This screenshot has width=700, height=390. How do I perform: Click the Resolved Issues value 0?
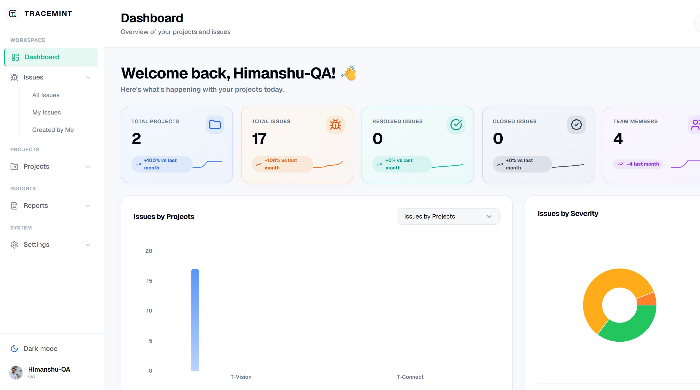point(377,139)
